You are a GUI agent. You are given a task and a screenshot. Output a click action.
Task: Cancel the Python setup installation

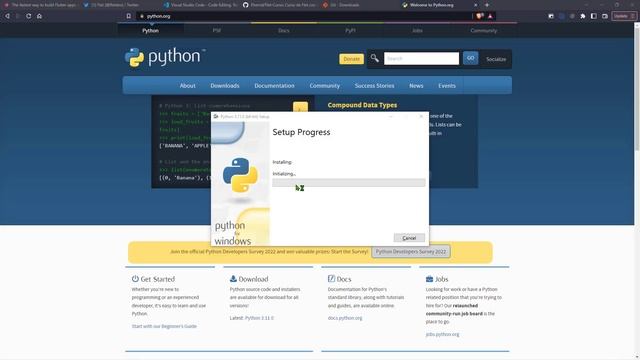tap(409, 238)
